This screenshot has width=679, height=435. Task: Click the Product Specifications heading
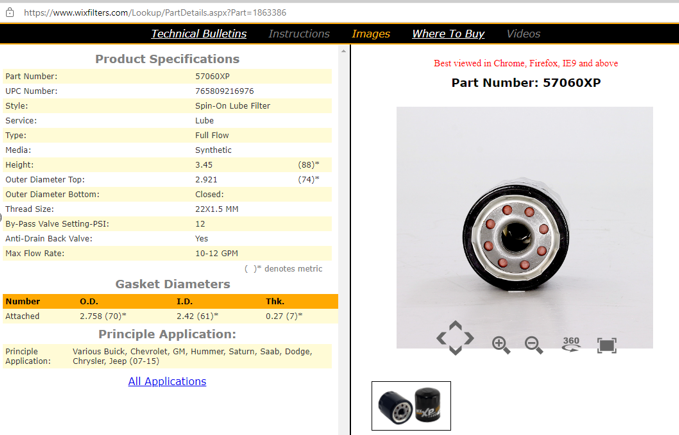coord(167,59)
